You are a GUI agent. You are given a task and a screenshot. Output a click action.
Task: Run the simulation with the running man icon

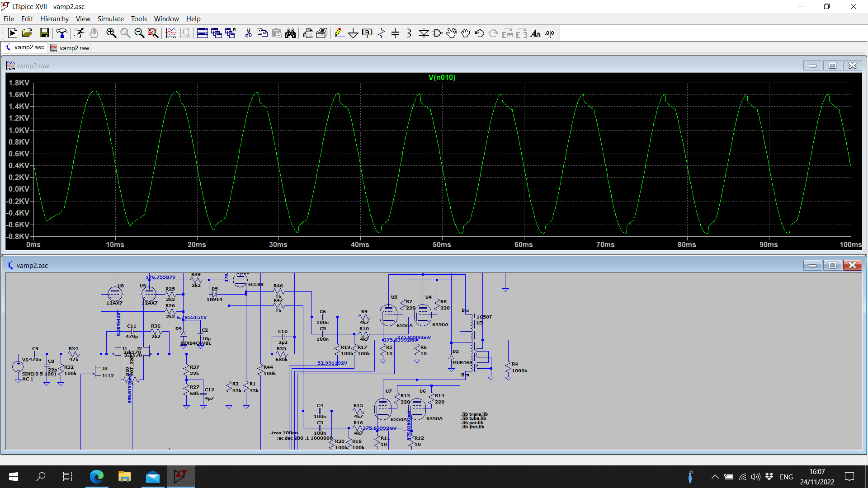[x=79, y=33]
